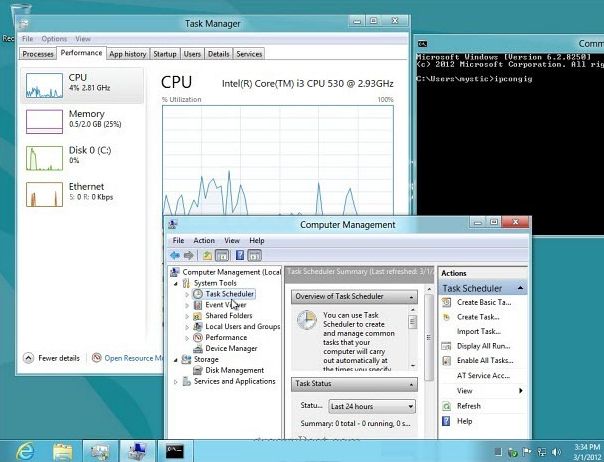Switch to Computer Management via taskbar icon
Screen dimensions: 604x462
pos(137,451)
